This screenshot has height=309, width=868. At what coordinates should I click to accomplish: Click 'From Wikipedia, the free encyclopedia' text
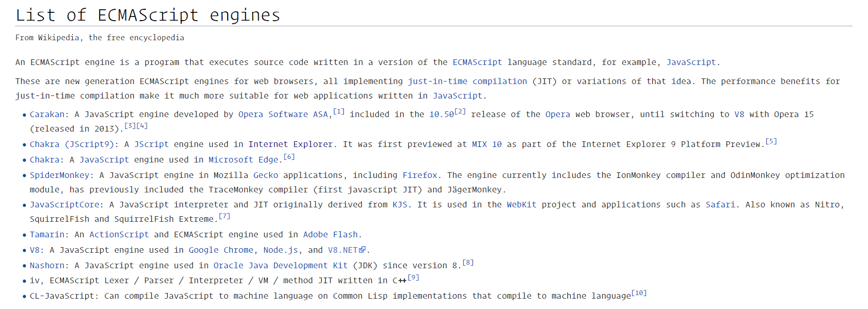(100, 38)
